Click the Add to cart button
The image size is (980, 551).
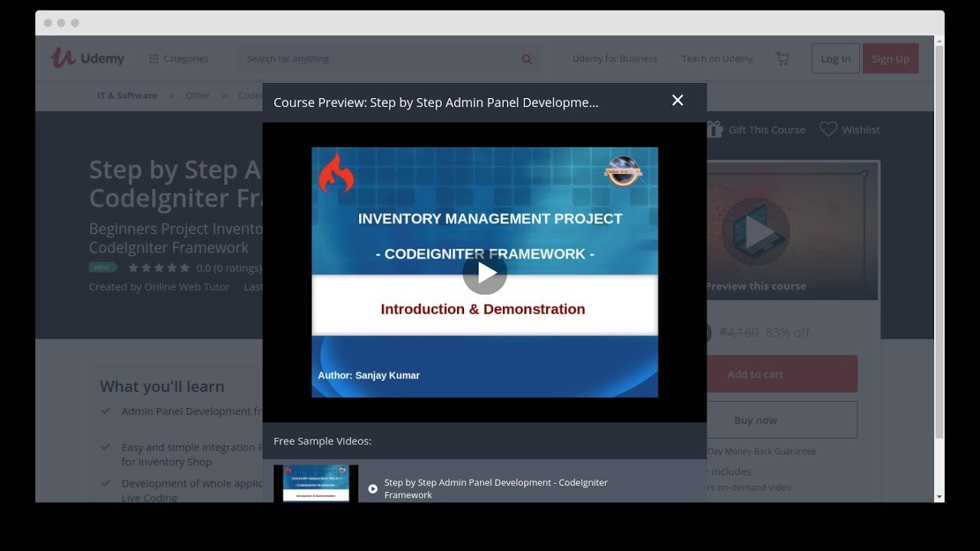[x=781, y=374]
